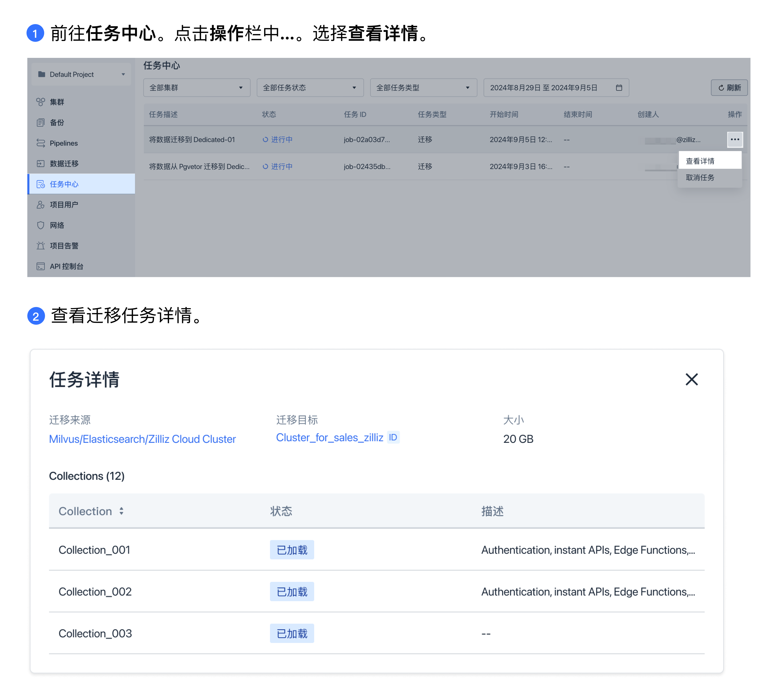Click the description text of Collection_001
Image resolution: width=777 pixels, height=700 pixels.
tap(588, 550)
